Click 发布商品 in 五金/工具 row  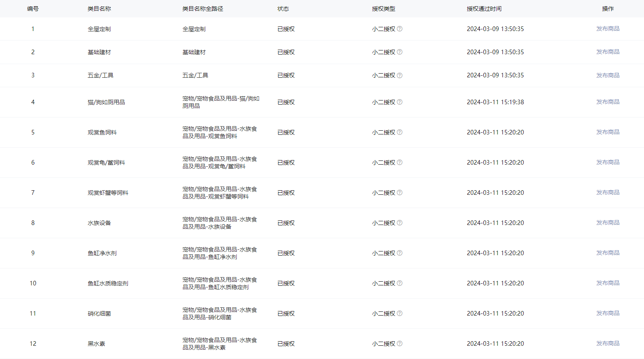[x=608, y=75]
